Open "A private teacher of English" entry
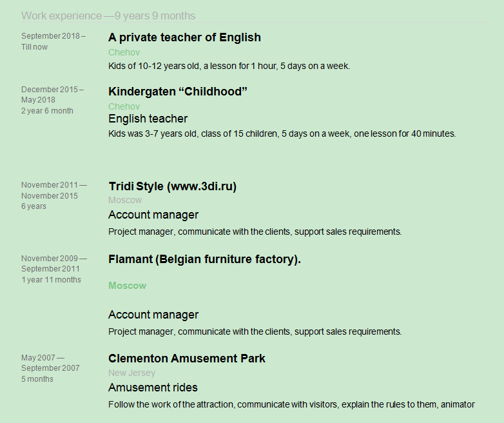 pyautogui.click(x=184, y=37)
